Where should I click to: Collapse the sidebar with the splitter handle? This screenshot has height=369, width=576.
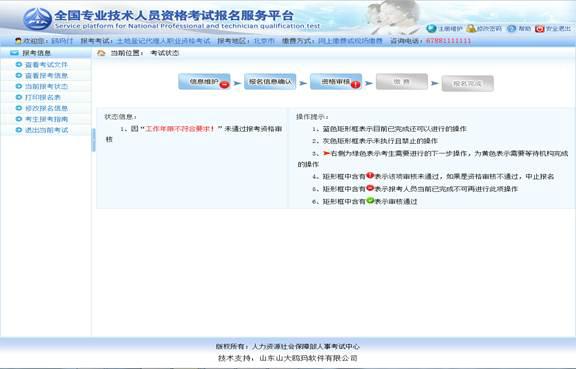(93, 140)
